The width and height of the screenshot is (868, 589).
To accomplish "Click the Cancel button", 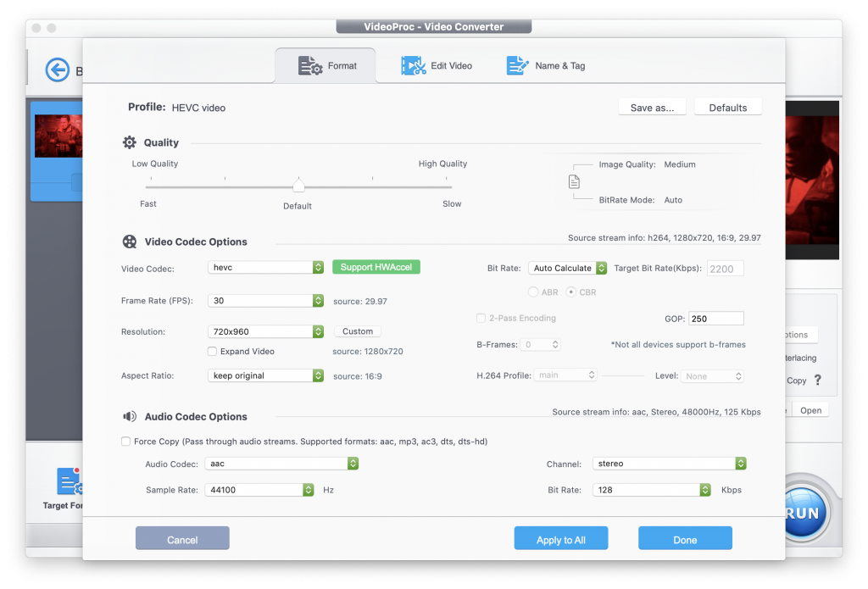I will click(182, 538).
